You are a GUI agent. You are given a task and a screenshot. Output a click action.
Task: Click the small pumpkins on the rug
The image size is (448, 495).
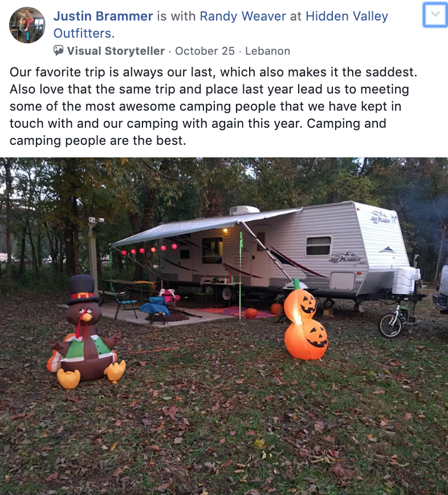(x=263, y=310)
